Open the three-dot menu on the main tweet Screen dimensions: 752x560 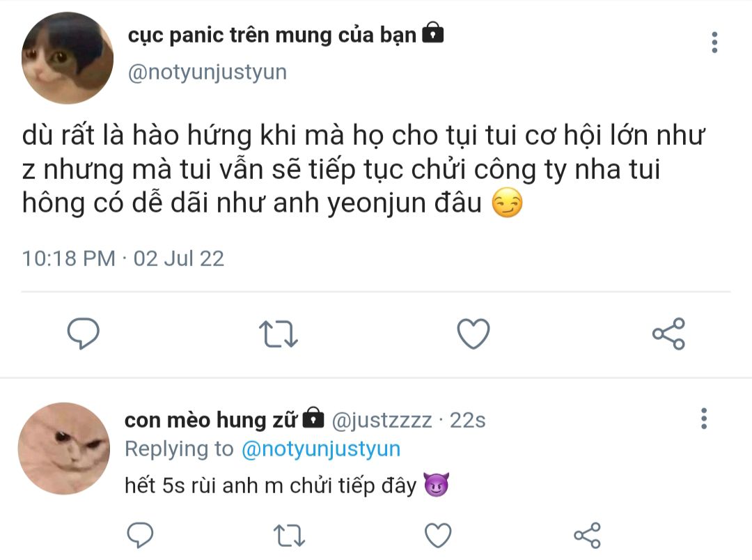[714, 42]
